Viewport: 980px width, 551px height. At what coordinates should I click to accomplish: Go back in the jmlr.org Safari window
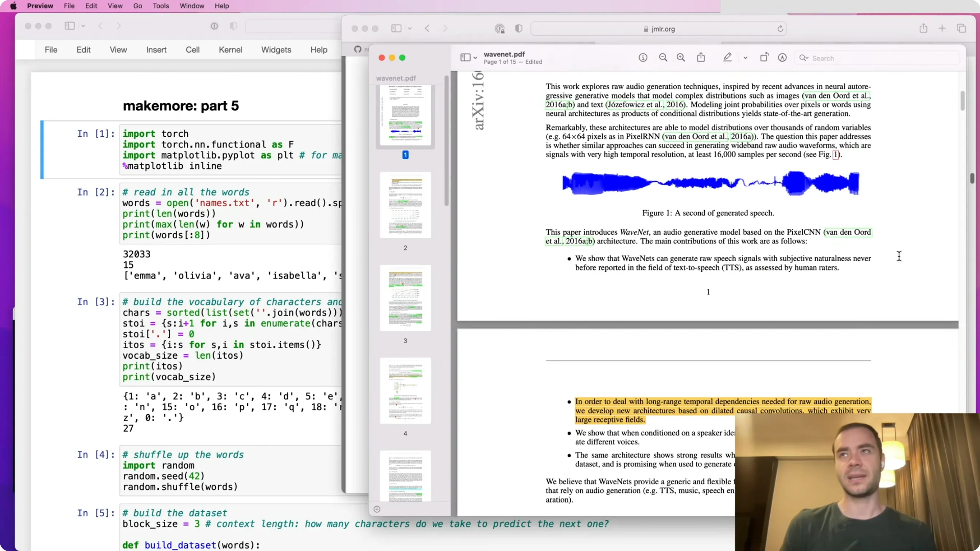point(427,28)
